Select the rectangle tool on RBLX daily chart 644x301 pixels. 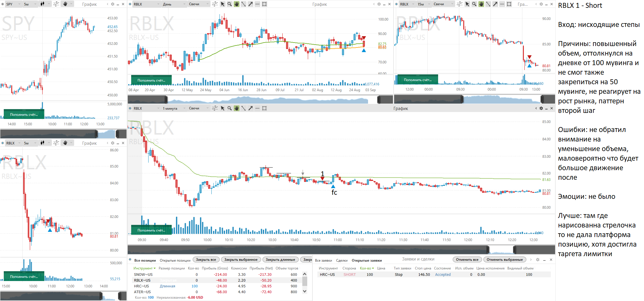264,4
